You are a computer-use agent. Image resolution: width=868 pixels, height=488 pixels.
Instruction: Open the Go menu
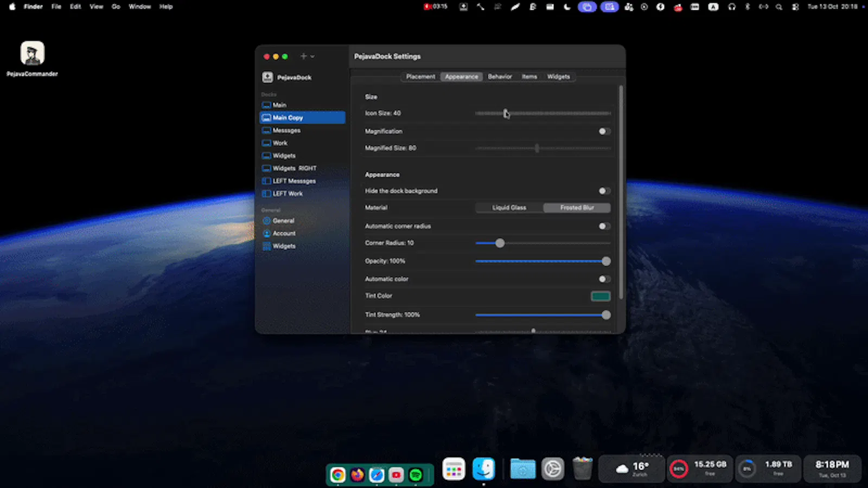pyautogui.click(x=116, y=7)
